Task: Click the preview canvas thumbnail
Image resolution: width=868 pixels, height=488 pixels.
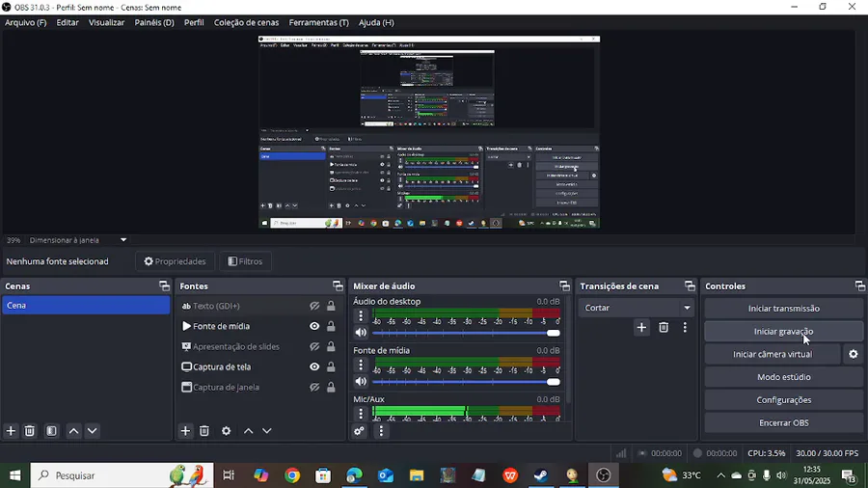Action: pos(429,132)
